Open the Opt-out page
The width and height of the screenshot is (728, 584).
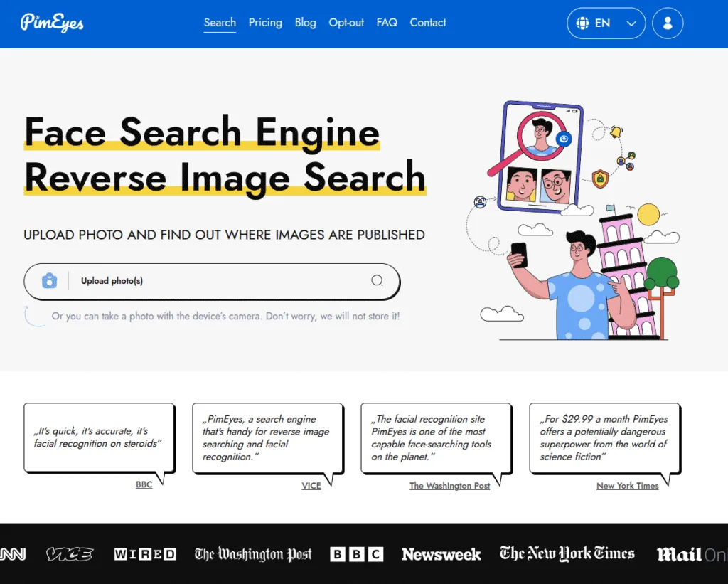(346, 23)
